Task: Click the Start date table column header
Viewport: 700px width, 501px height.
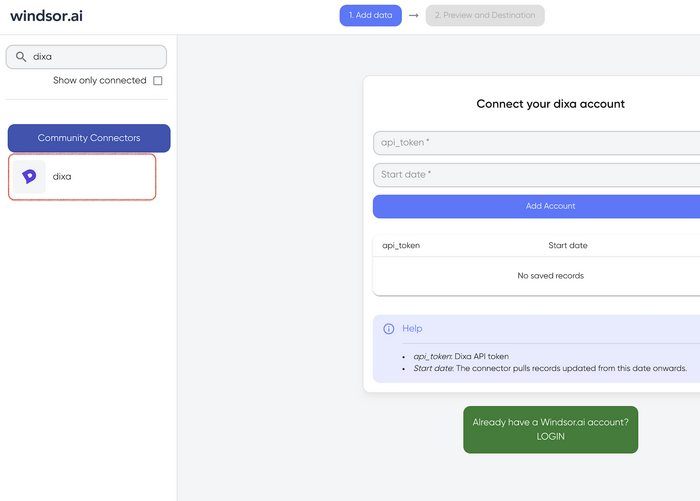Action: 568,245
